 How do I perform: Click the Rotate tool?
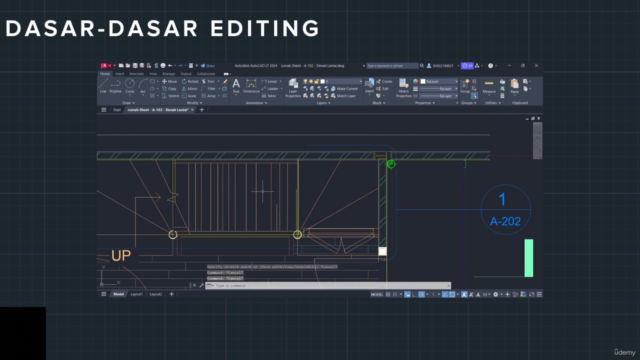[190, 82]
